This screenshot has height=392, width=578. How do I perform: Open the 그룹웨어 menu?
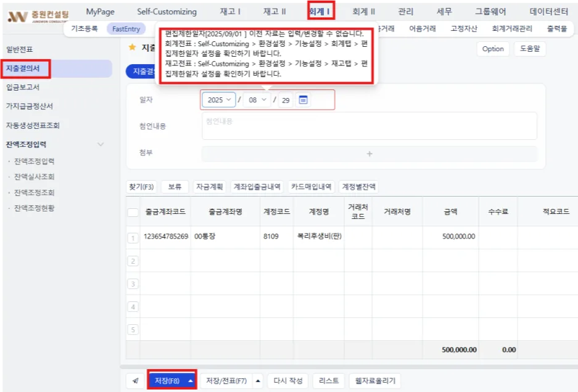490,12
